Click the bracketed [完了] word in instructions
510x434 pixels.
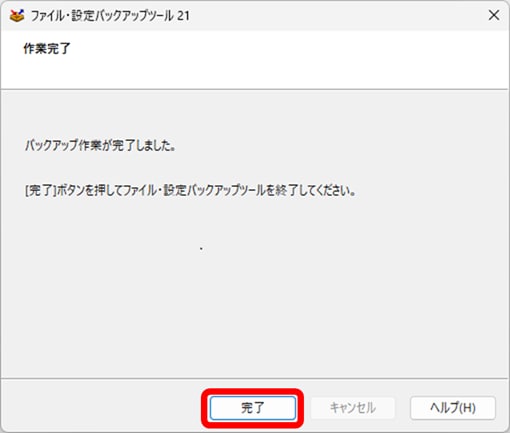click(x=40, y=191)
